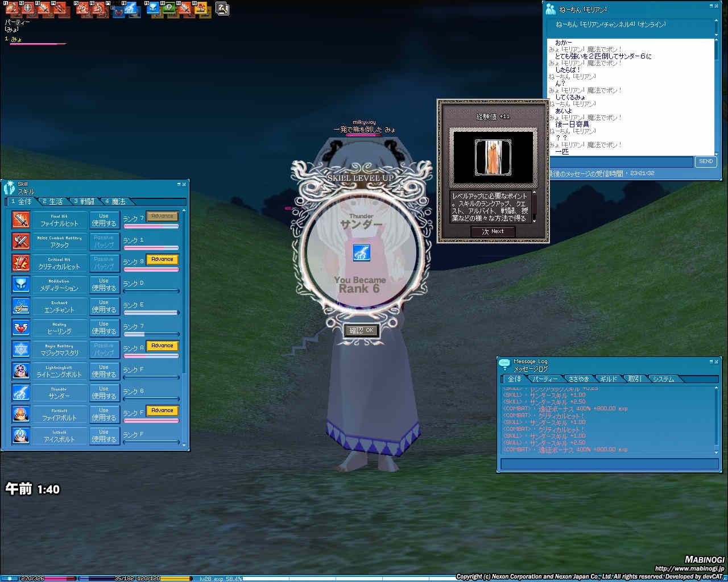Click the Icebolt skill icon
Screen dimensions: 728x582
click(20, 435)
